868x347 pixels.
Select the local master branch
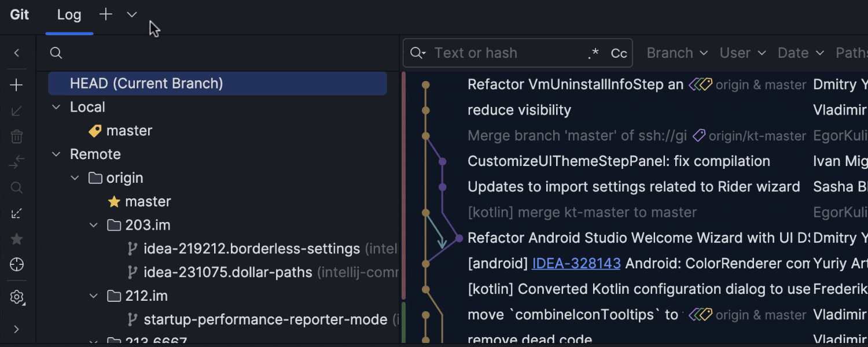point(128,131)
